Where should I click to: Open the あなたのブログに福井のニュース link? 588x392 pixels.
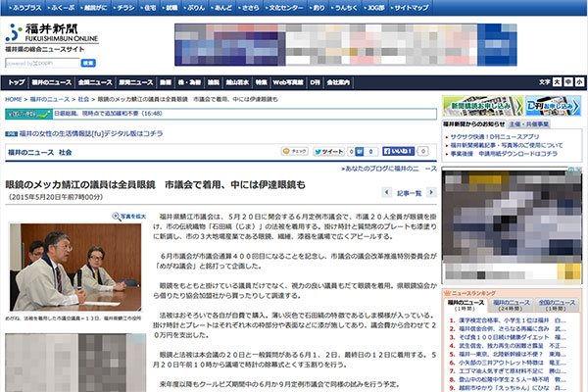pyautogui.click(x=389, y=169)
